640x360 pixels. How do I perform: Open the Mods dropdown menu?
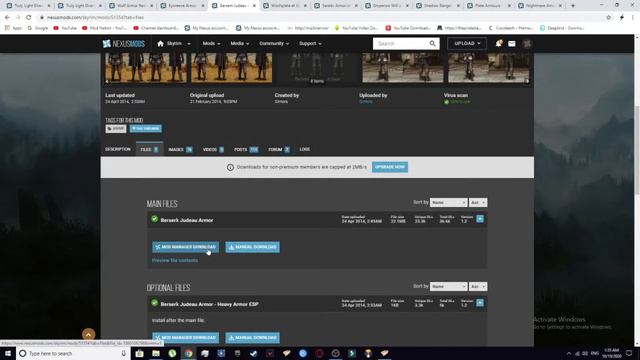point(211,44)
